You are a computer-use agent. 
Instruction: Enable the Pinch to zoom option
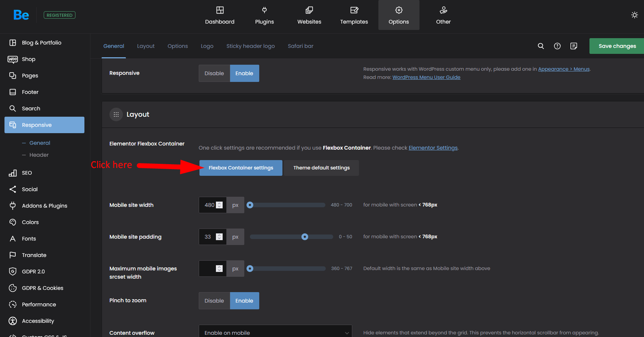tap(244, 301)
